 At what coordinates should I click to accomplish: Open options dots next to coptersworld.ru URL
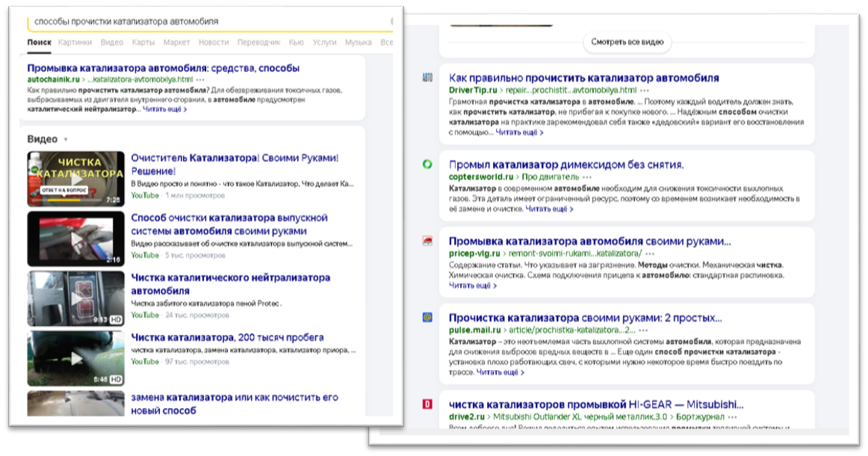click(x=587, y=177)
